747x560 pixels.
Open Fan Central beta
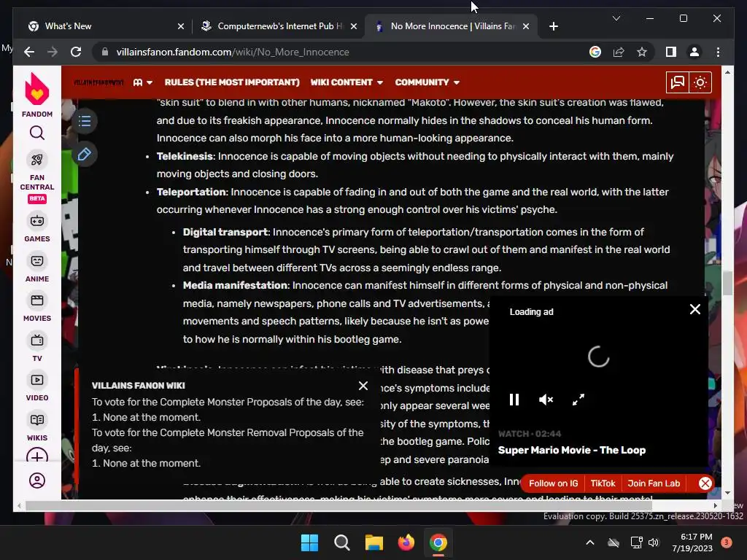(36, 178)
